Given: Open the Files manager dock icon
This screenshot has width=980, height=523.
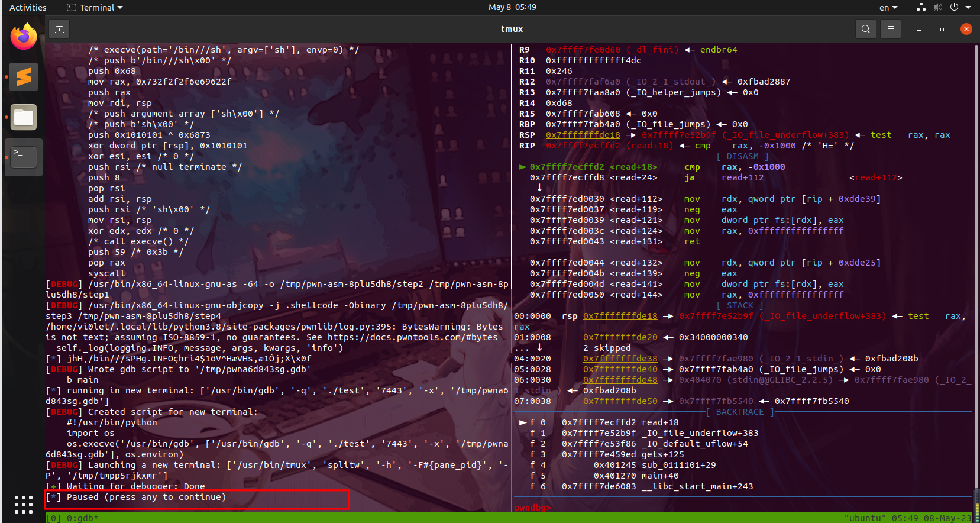Looking at the screenshot, I should pos(24,117).
